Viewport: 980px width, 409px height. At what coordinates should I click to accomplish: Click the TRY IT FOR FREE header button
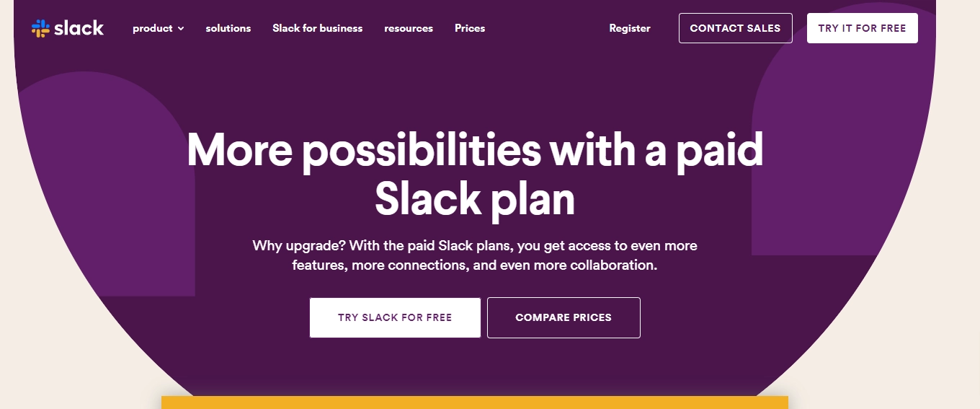point(863,28)
